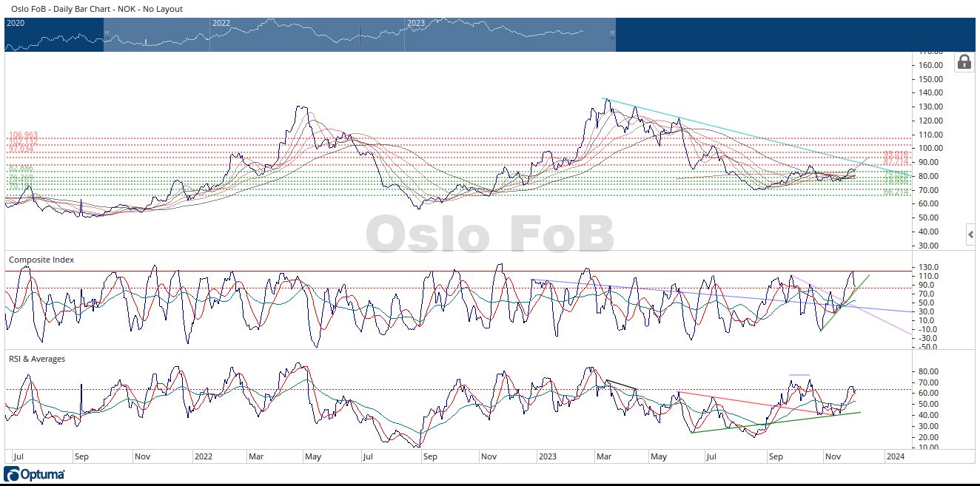Image resolution: width=980 pixels, height=486 pixels.
Task: Click the -30.0 value on Composite Index axis
Action: click(x=929, y=337)
